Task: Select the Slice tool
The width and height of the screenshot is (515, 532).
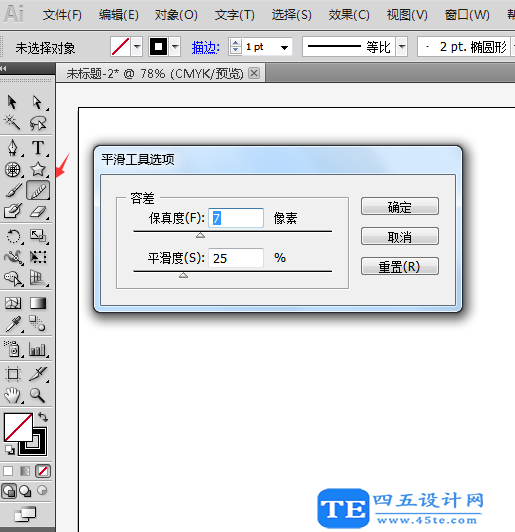Action: click(38, 374)
